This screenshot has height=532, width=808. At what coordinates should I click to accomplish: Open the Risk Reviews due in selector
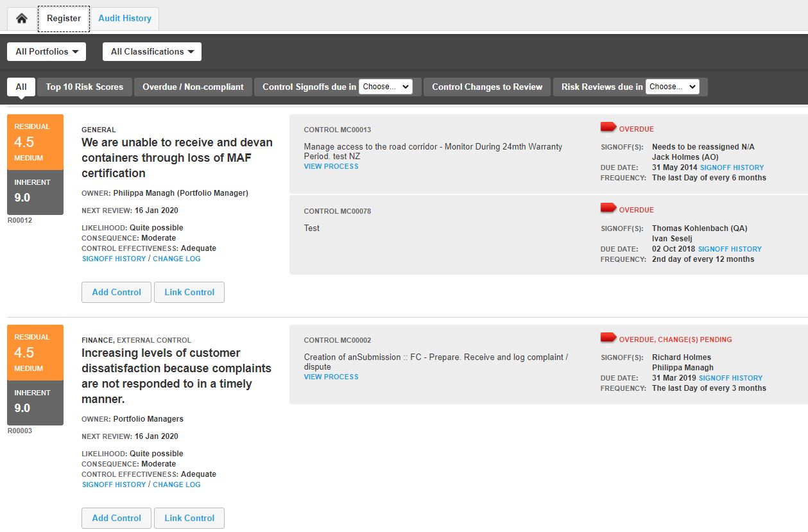(x=673, y=87)
